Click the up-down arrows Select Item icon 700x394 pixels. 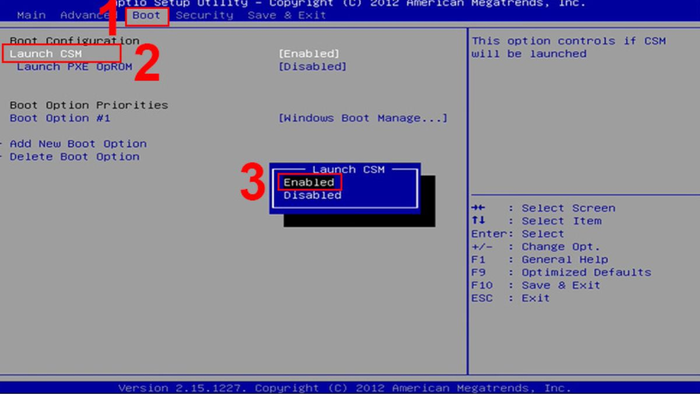pos(478,220)
